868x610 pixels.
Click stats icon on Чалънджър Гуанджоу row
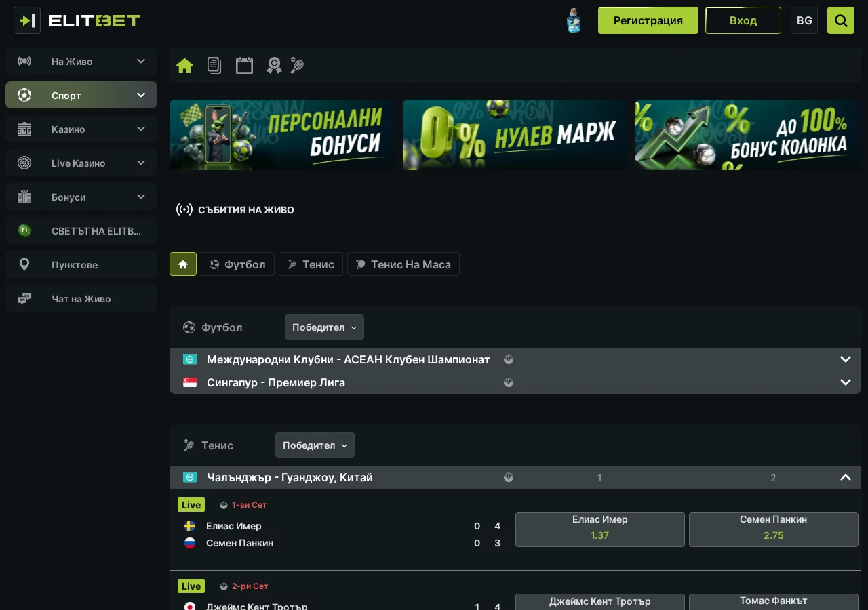coord(509,477)
